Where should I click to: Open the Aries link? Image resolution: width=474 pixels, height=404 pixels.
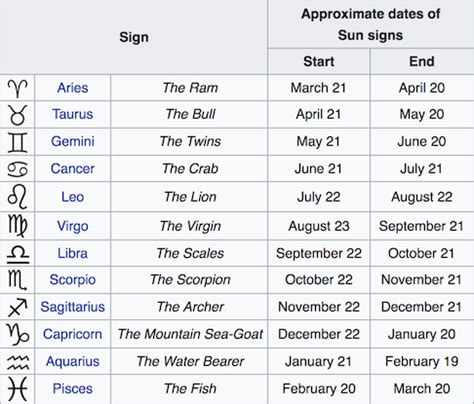click(x=73, y=88)
